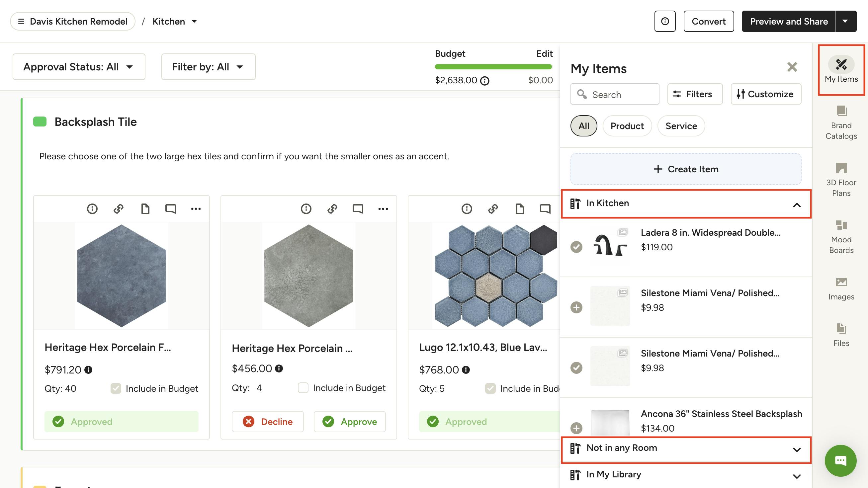Screen dimensions: 868x488
Task: Enable Include in Budget for $456.00 tile
Action: point(303,388)
